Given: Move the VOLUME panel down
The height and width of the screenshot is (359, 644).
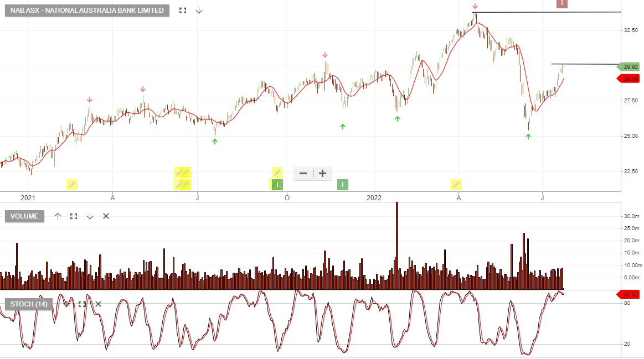Looking at the screenshot, I should pos(90,216).
